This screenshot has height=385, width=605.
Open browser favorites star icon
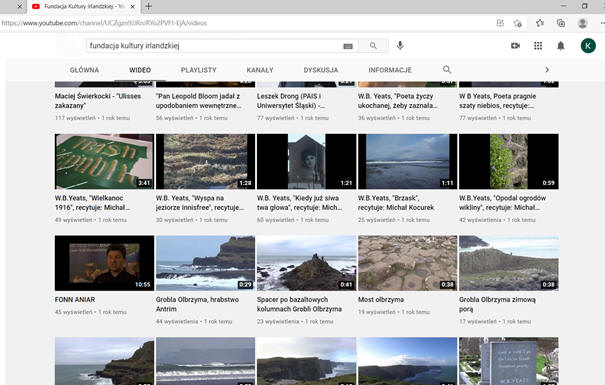(x=540, y=23)
